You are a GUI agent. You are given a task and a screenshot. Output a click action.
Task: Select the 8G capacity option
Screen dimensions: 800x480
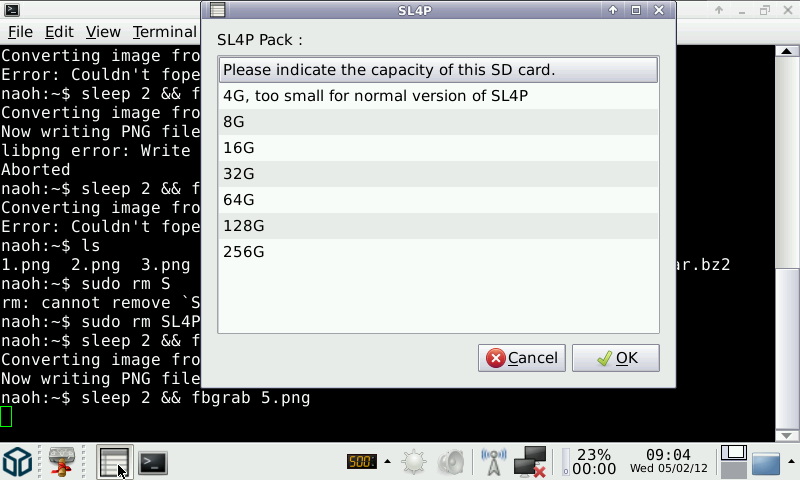tap(234, 122)
